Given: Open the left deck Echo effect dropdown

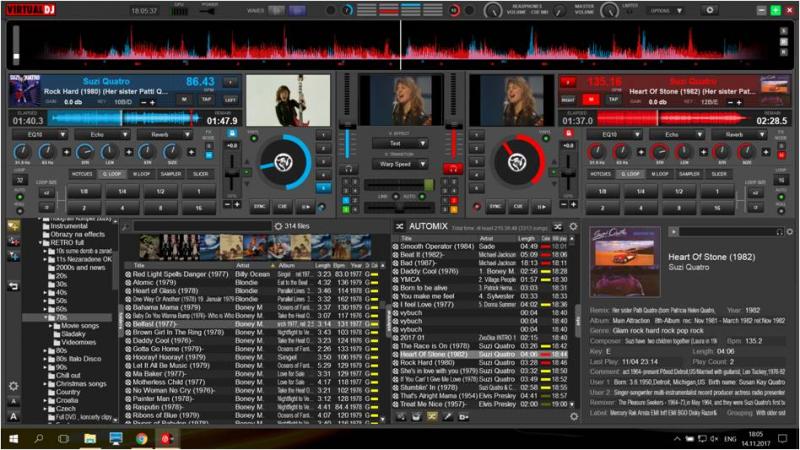Looking at the screenshot, I should coord(103,135).
